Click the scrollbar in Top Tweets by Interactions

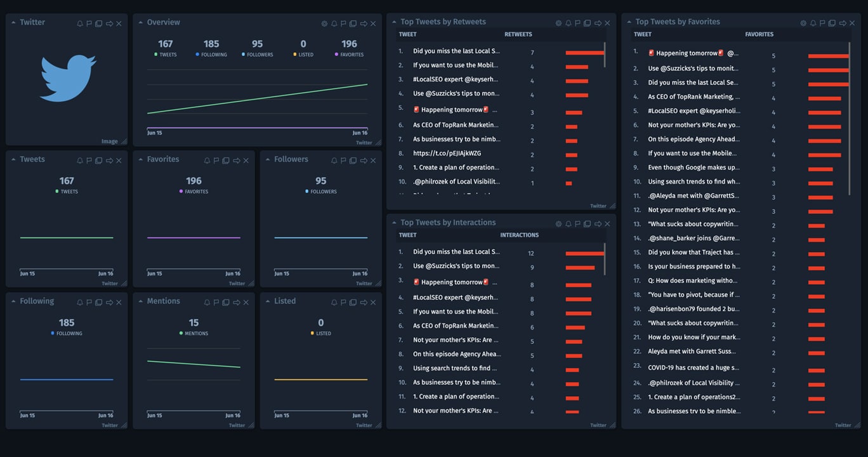pyautogui.click(x=605, y=259)
